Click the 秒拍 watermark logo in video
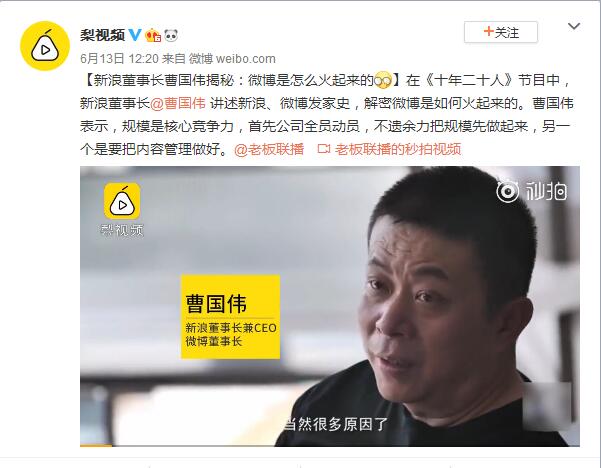 (532, 190)
